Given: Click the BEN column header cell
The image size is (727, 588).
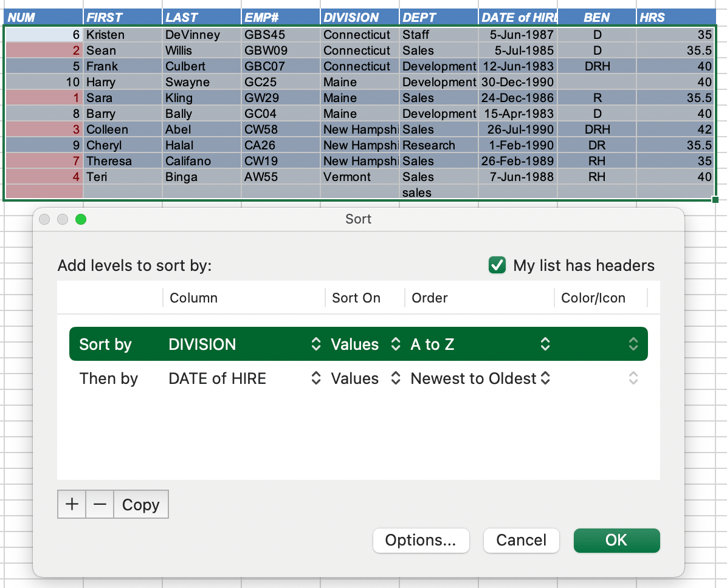Looking at the screenshot, I should (x=597, y=18).
